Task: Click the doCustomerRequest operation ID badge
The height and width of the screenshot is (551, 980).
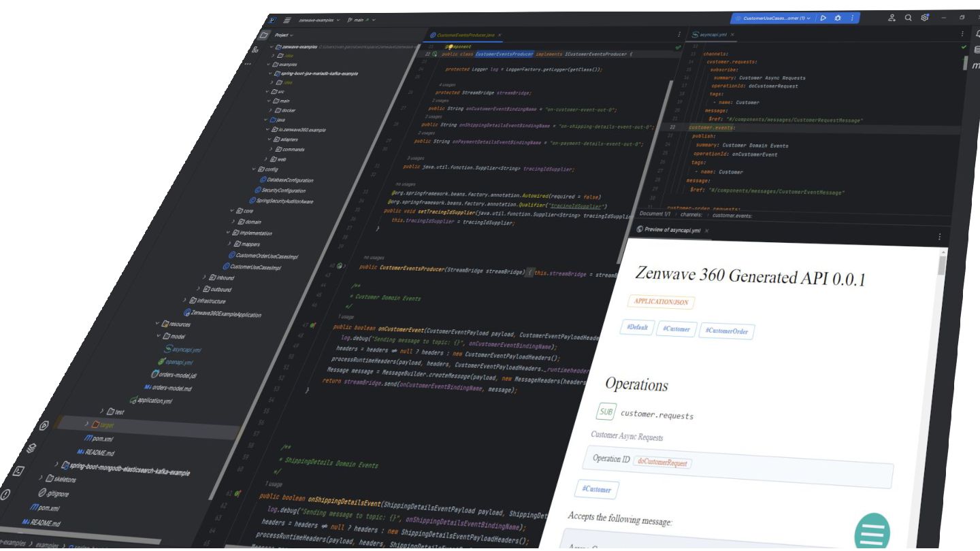Action: pyautogui.click(x=661, y=463)
